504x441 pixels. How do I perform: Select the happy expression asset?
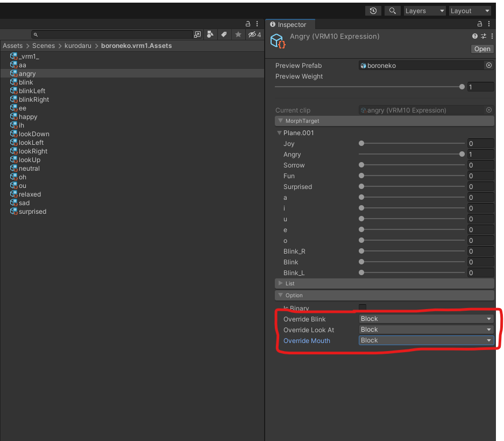click(28, 117)
